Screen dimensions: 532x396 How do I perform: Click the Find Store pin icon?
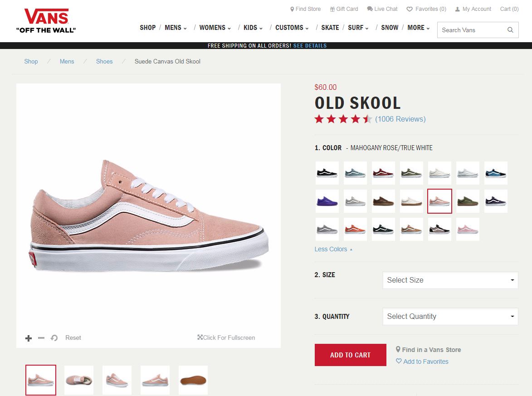[292, 9]
